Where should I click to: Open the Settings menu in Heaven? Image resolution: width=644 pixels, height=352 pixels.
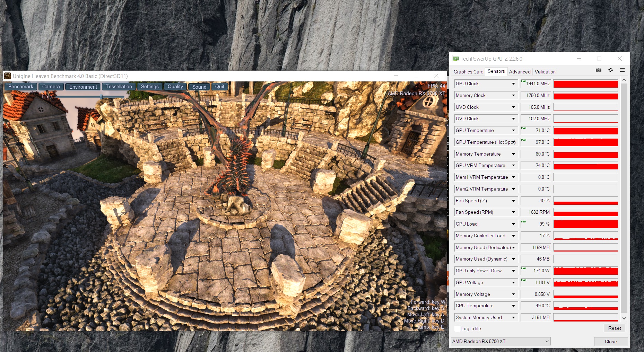[x=150, y=87]
